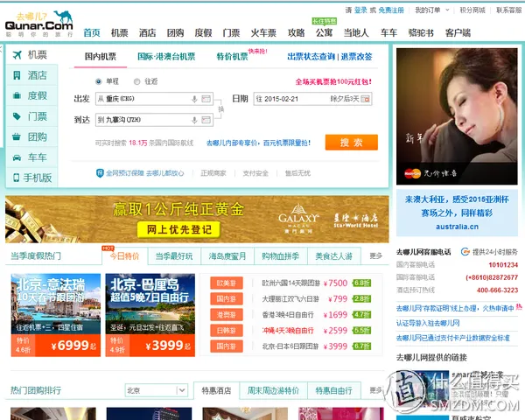
Task: Click the 全场买机票抢100元红包 link
Action: pos(333,81)
